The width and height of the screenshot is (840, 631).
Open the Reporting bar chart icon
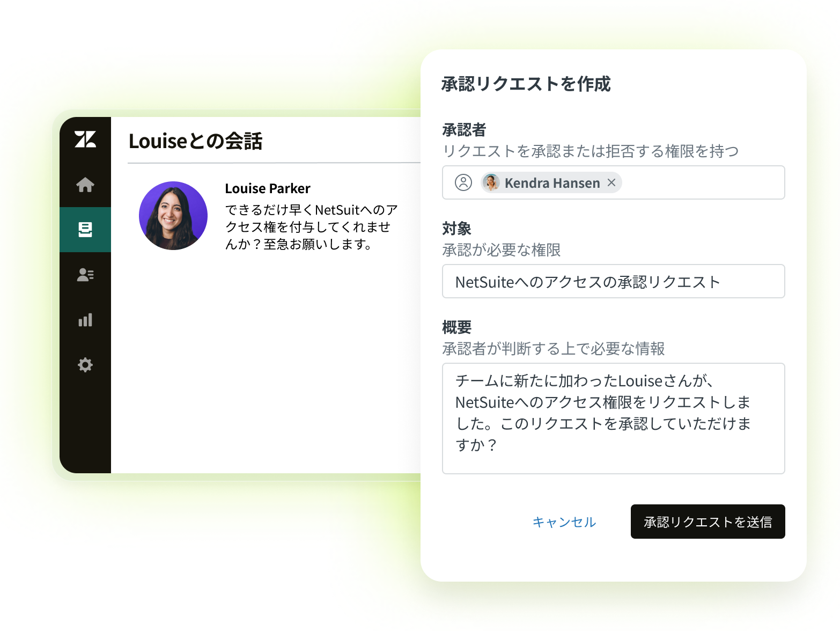coord(85,320)
